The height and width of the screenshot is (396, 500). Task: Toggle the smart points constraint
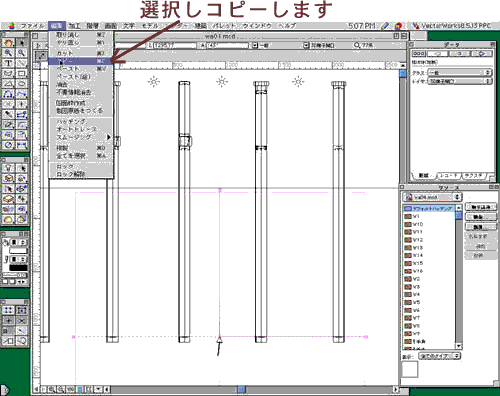[x=9, y=331]
